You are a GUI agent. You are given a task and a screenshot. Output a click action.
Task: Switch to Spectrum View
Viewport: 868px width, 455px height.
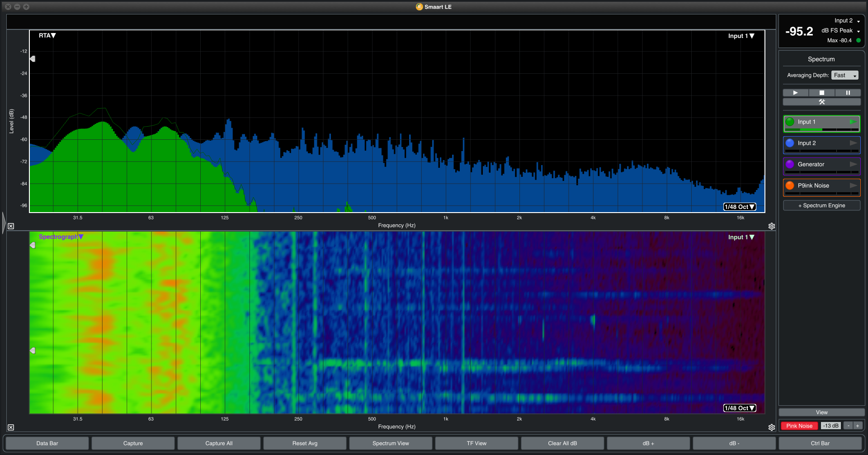click(x=391, y=443)
